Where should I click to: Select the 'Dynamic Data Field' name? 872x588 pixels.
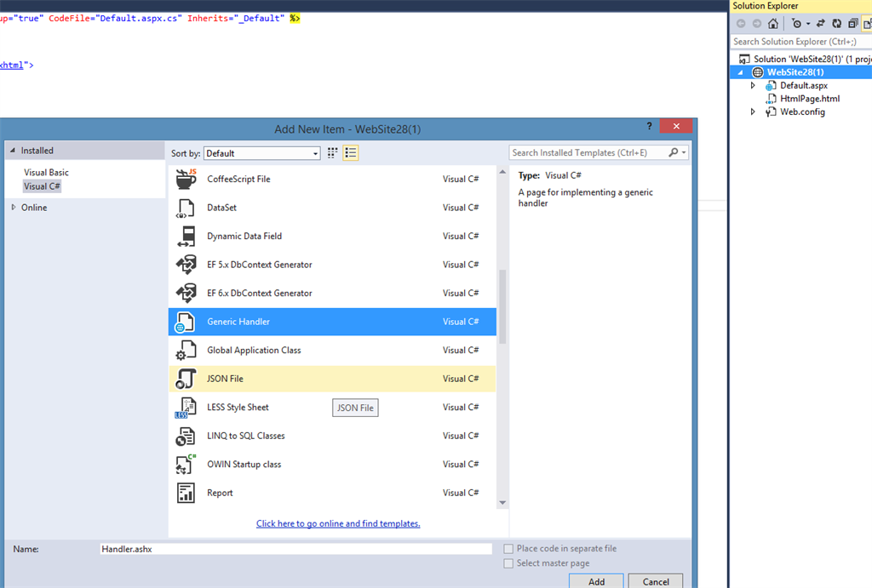point(244,237)
